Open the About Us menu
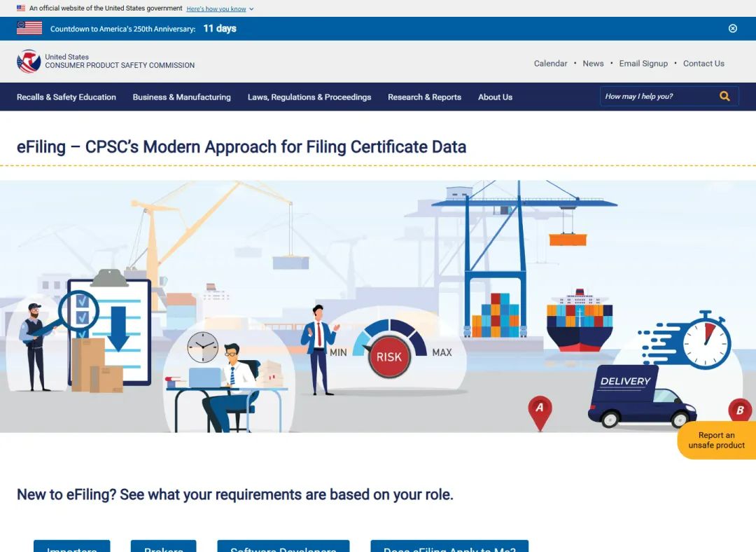756x552 pixels. [495, 97]
